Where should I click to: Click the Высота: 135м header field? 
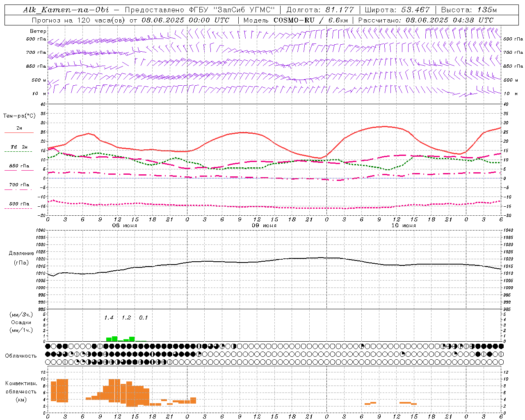pyautogui.click(x=469, y=10)
